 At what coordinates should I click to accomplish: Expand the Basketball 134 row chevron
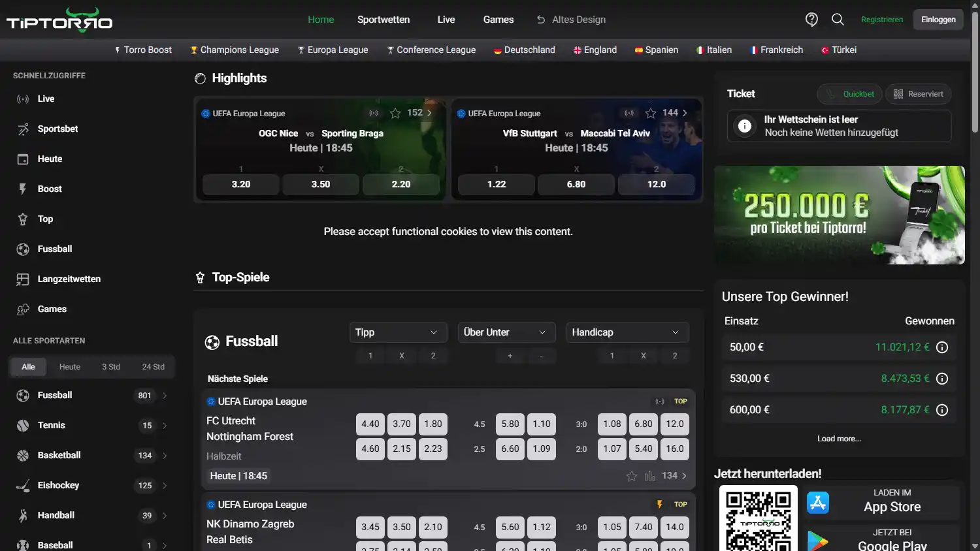[x=165, y=456]
